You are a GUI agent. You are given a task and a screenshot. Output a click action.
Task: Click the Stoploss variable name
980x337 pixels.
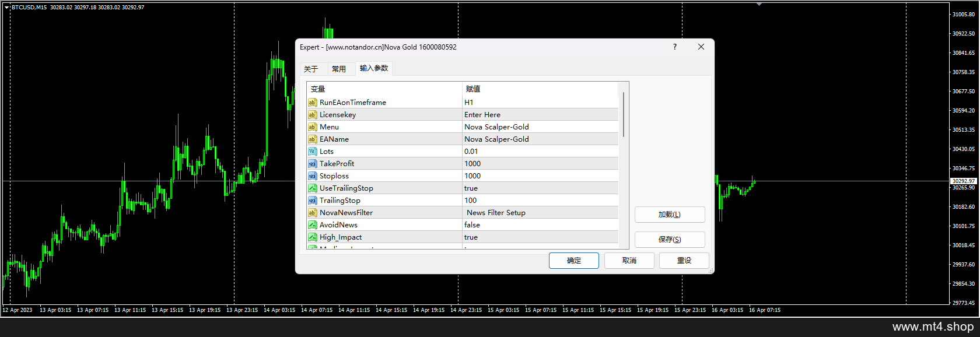click(x=334, y=176)
